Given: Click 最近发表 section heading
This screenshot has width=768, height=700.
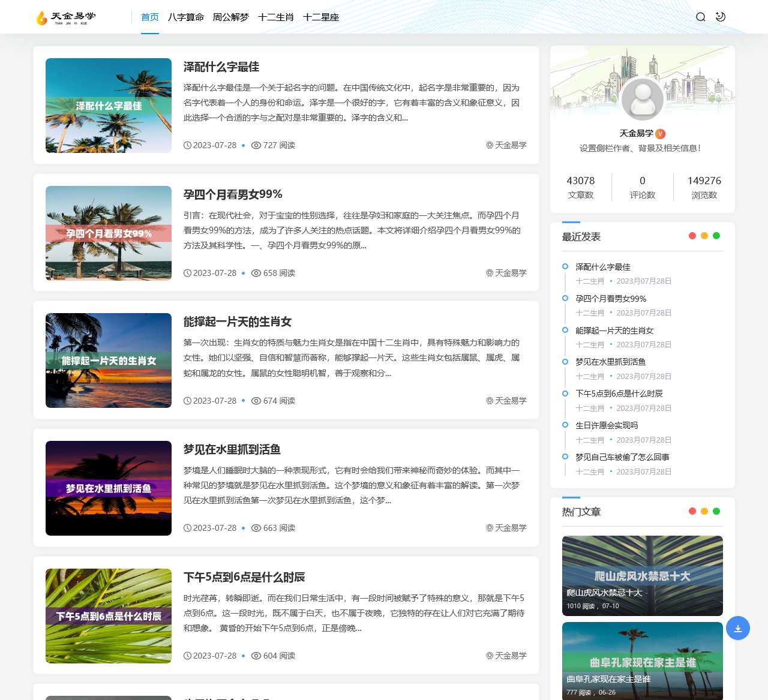Looking at the screenshot, I should pyautogui.click(x=581, y=236).
